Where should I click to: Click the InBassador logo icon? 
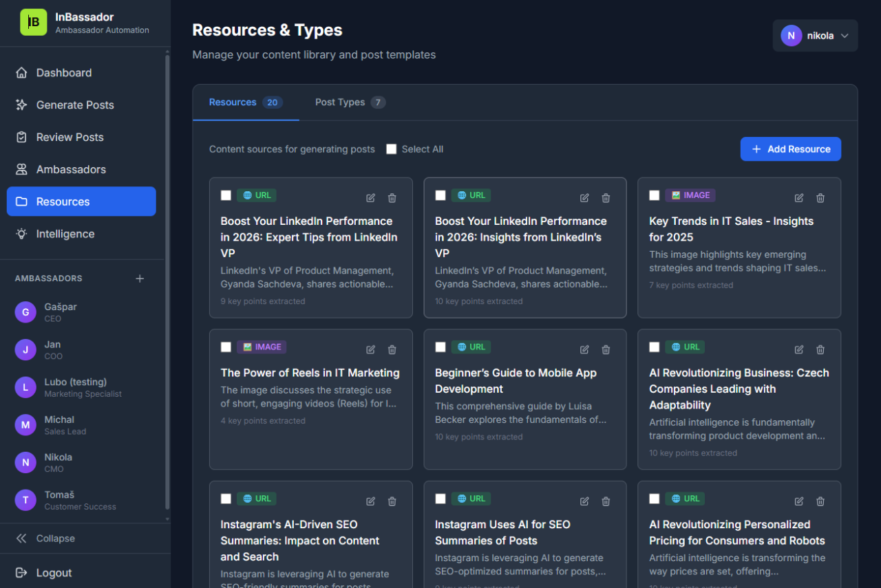click(33, 23)
